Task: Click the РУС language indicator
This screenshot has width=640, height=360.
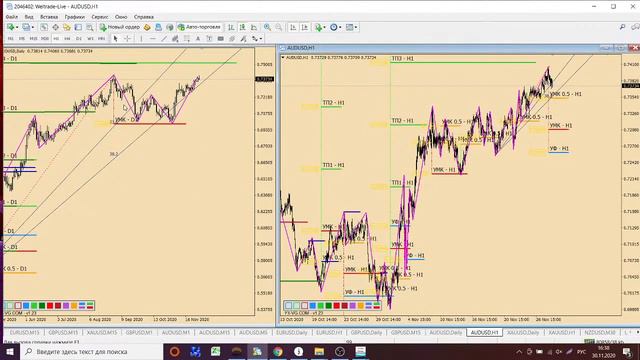Action: click(x=581, y=351)
